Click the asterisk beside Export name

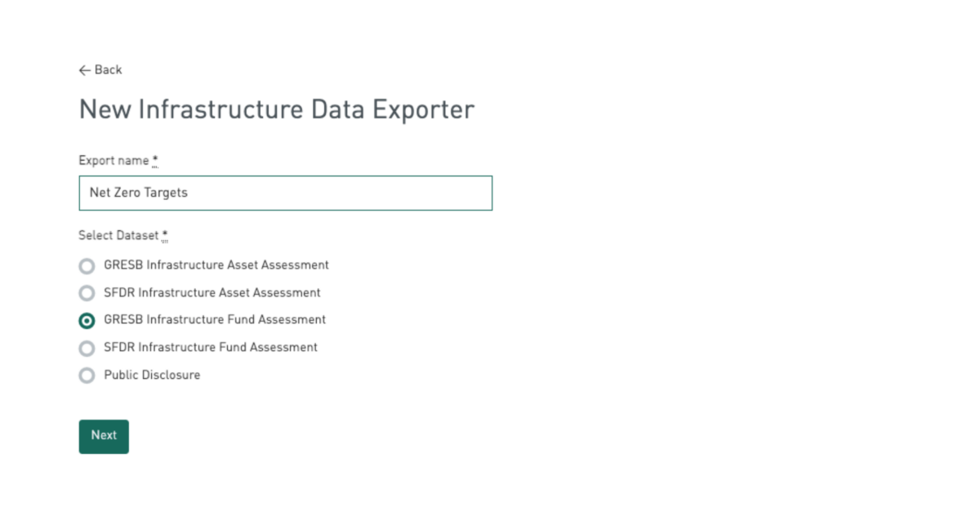click(x=155, y=160)
